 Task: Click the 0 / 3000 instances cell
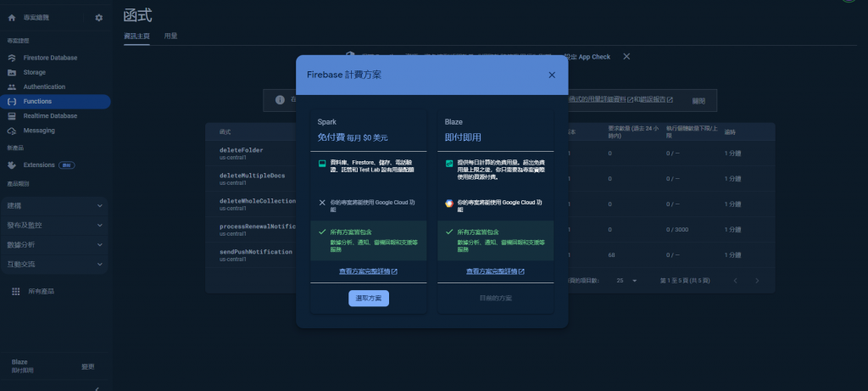click(677, 230)
